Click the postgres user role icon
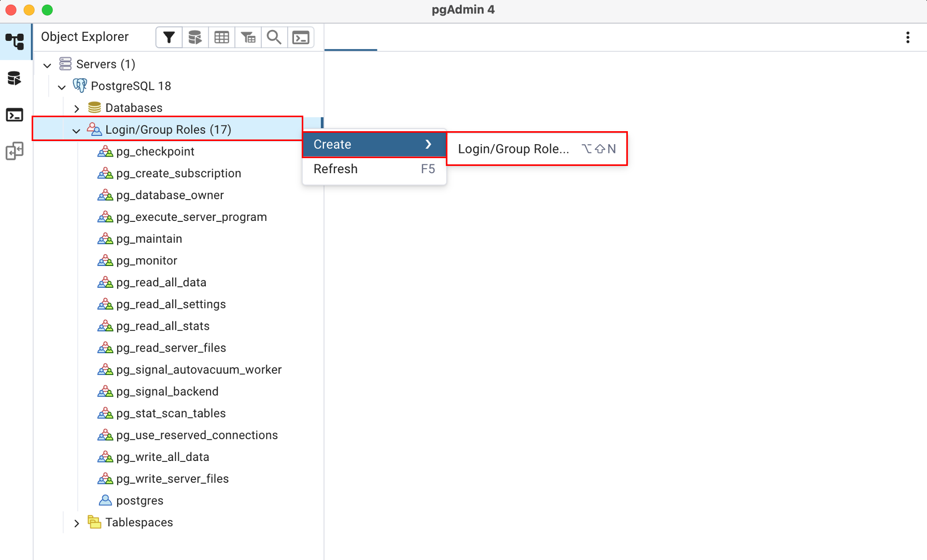Viewport: 927px width, 560px height. pos(105,500)
